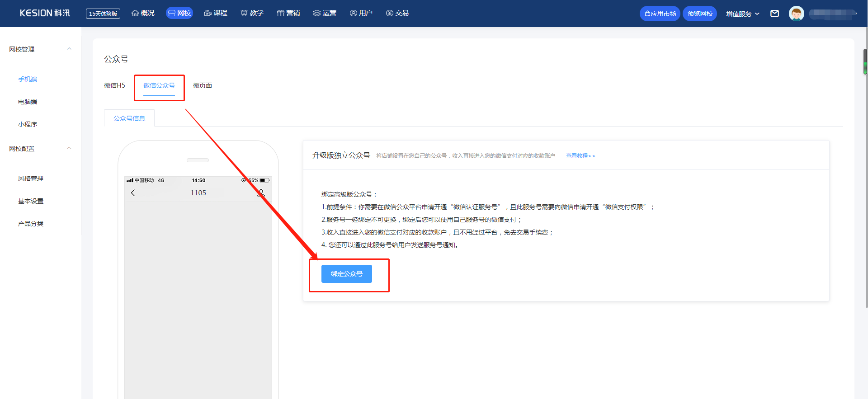Select the 公众号信息 sub-tab
This screenshot has width=868, height=399.
tap(129, 118)
